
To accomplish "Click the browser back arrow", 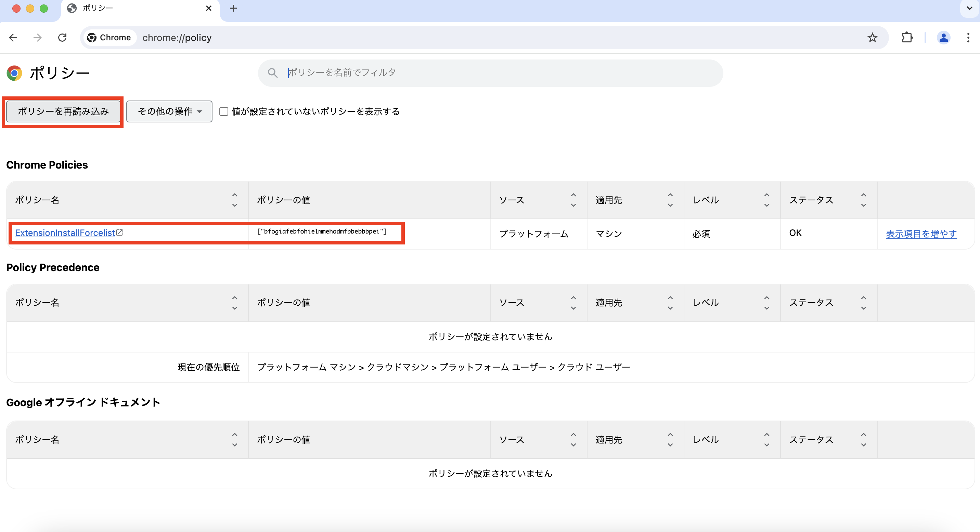I will [x=13, y=38].
